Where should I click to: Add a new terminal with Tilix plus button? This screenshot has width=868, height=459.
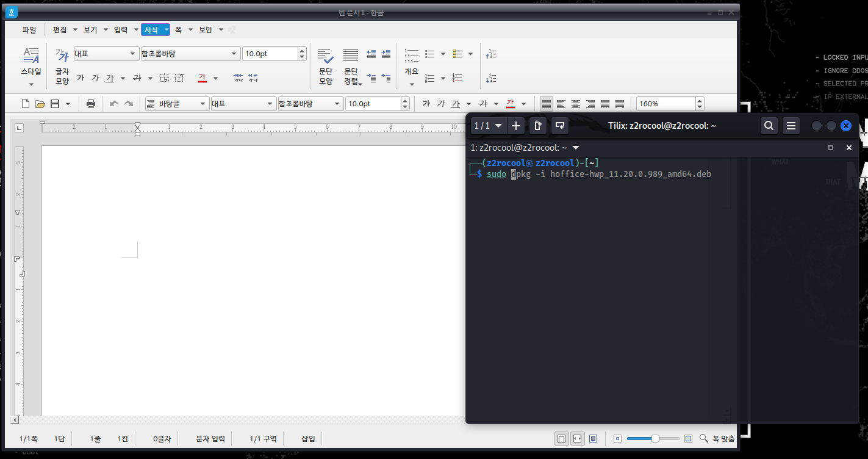click(x=516, y=126)
